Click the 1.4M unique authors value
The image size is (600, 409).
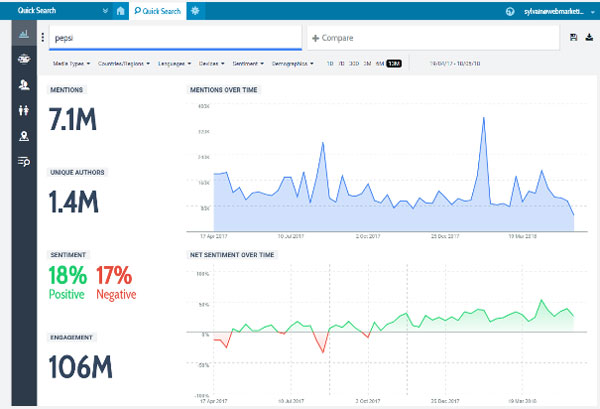(x=73, y=202)
